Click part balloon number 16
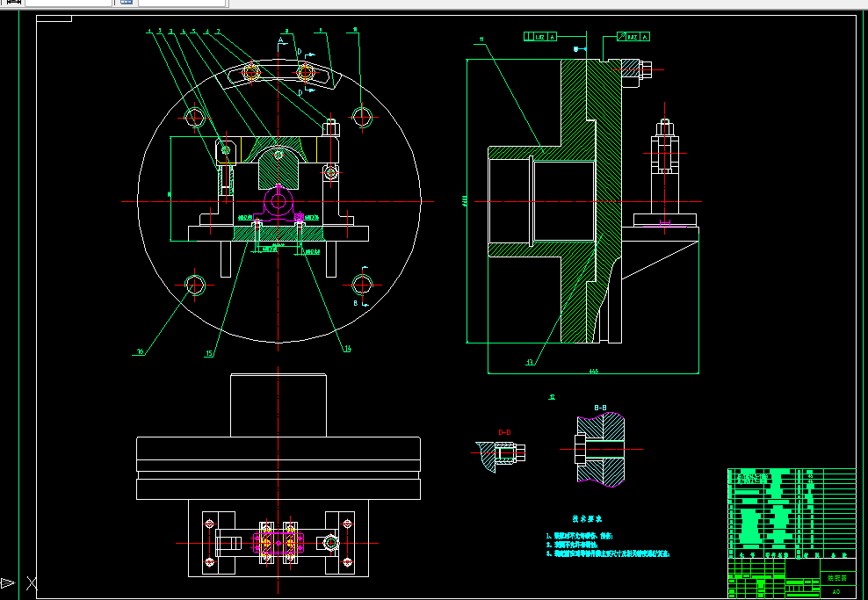This screenshot has height=600, width=868. [140, 351]
